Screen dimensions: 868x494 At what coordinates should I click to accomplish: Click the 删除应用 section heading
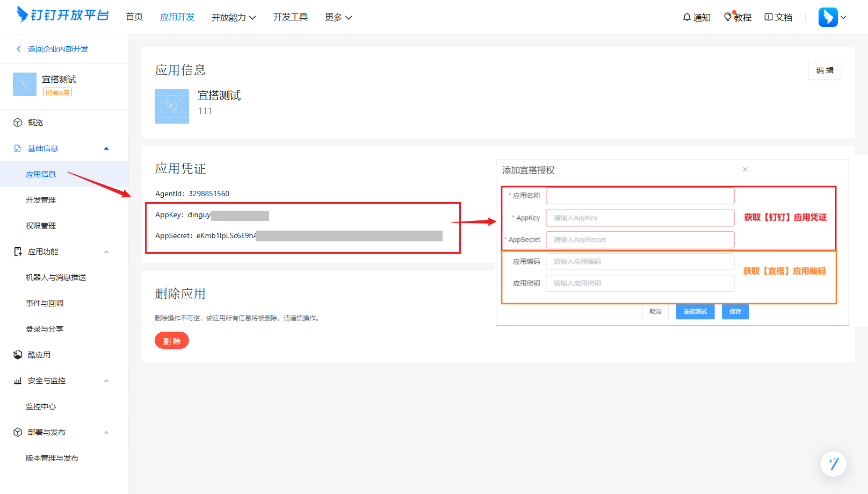(180, 293)
